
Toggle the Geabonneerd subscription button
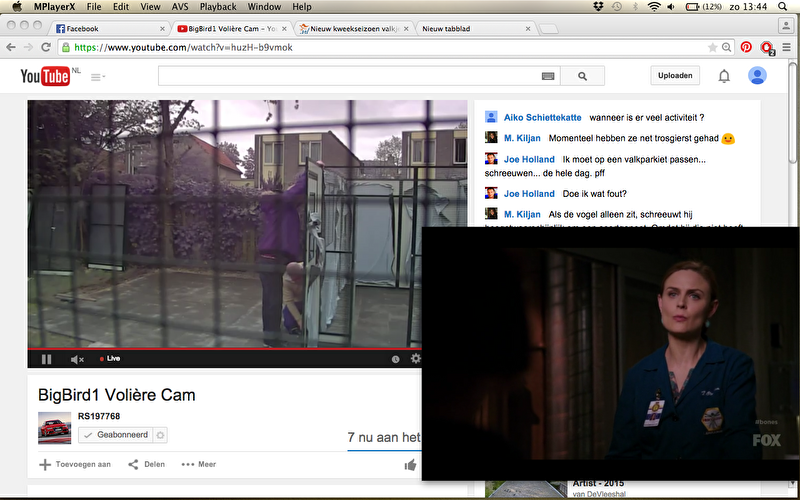click(x=114, y=435)
